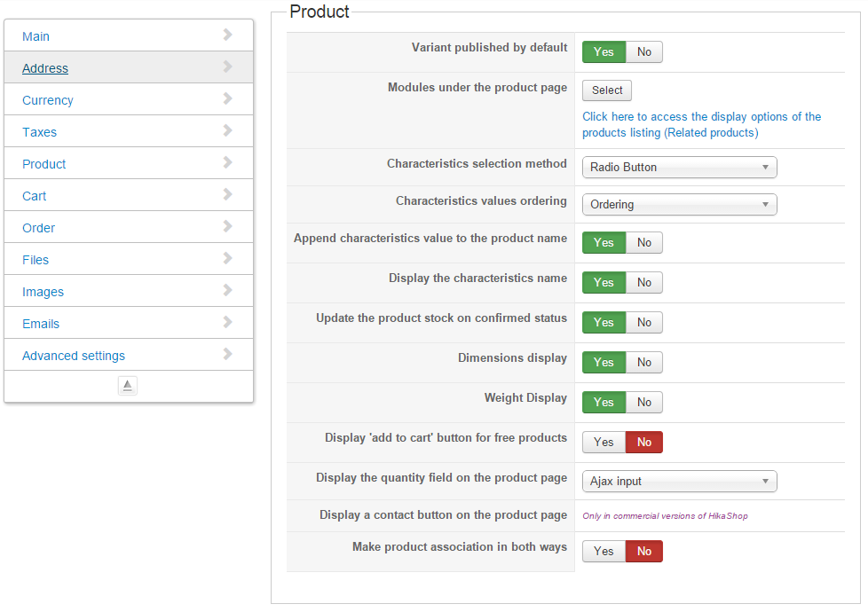
Task: Enable 'add to cart' button for free products
Action: (604, 443)
